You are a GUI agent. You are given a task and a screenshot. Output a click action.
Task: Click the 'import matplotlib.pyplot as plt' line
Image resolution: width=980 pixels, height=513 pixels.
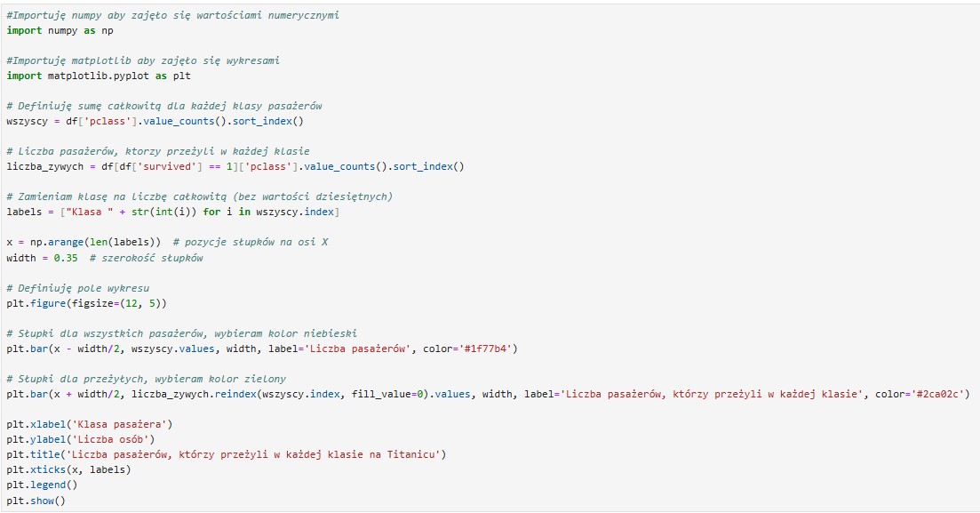coord(92,76)
